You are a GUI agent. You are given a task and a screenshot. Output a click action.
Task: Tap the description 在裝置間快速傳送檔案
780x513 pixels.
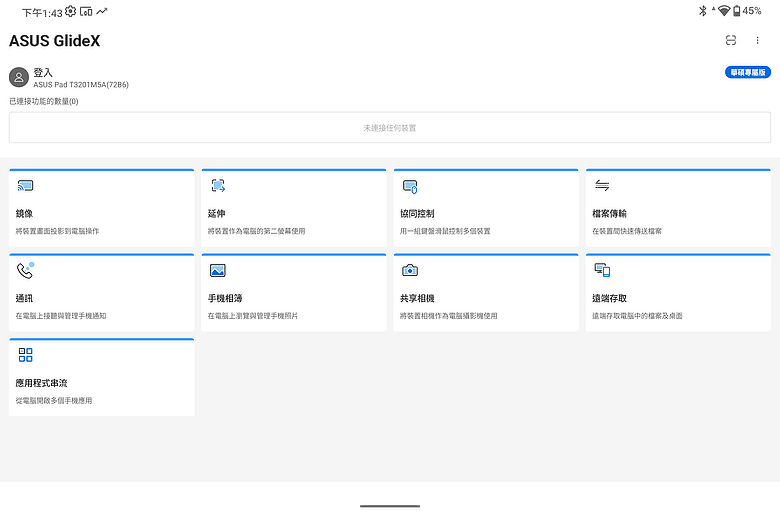coord(627,231)
